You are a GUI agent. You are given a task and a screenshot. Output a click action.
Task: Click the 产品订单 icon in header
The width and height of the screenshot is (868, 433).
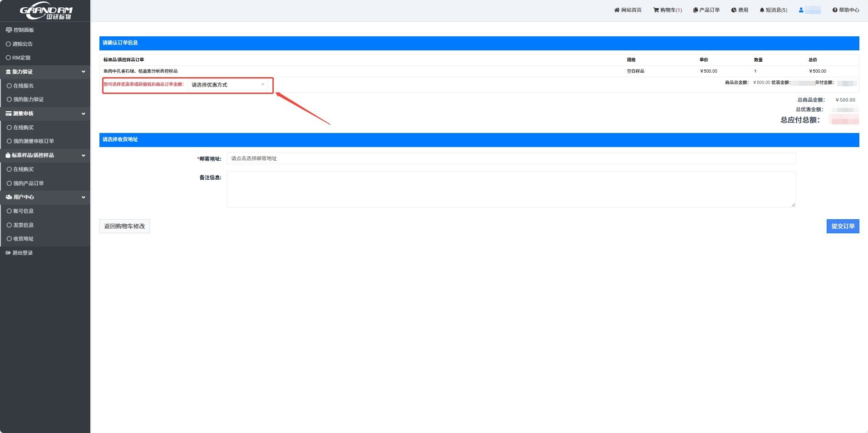[695, 10]
